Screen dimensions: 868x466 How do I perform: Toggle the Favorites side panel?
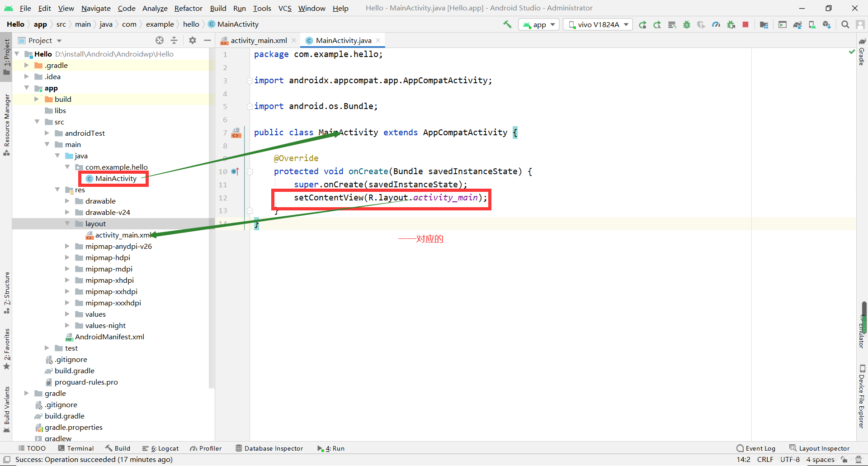click(6, 349)
